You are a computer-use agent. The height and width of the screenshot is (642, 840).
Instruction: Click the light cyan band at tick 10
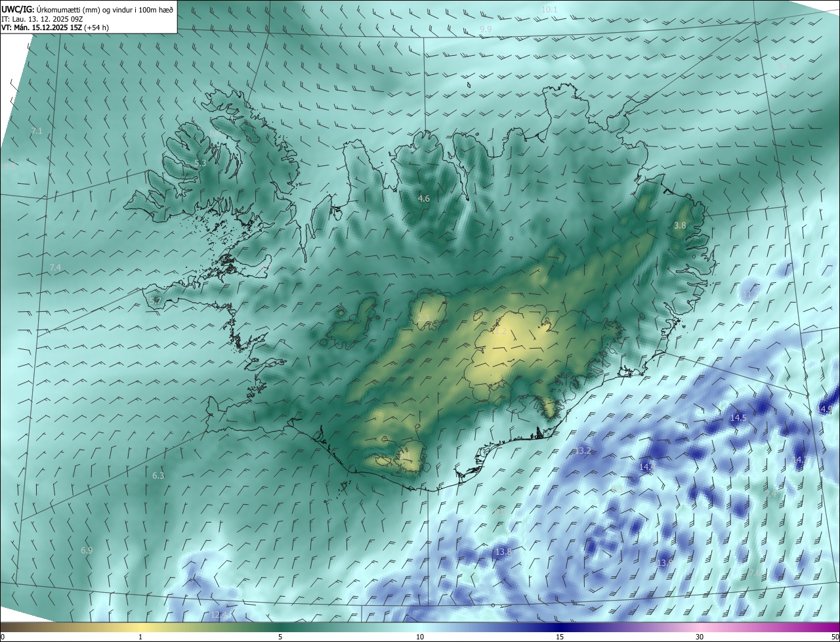420,628
